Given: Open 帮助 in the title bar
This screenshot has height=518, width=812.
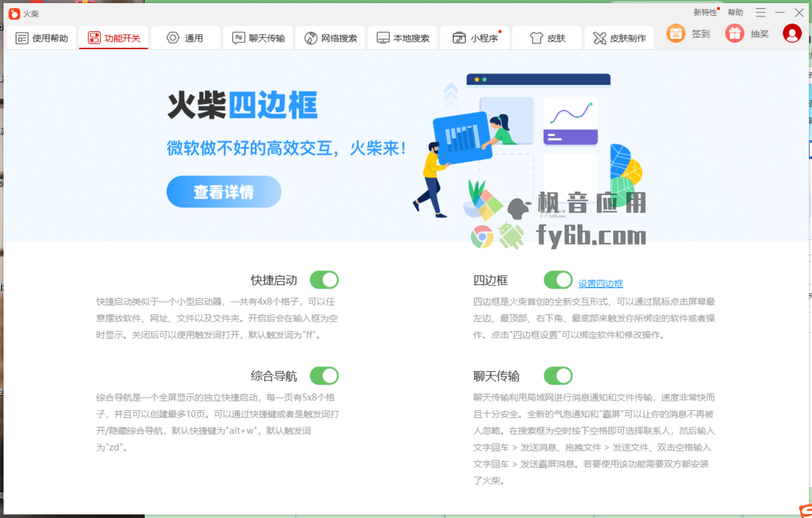Looking at the screenshot, I should 735,13.
